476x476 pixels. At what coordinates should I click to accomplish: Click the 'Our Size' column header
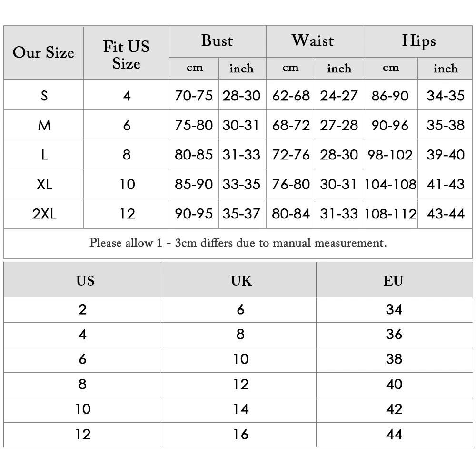tap(43, 53)
